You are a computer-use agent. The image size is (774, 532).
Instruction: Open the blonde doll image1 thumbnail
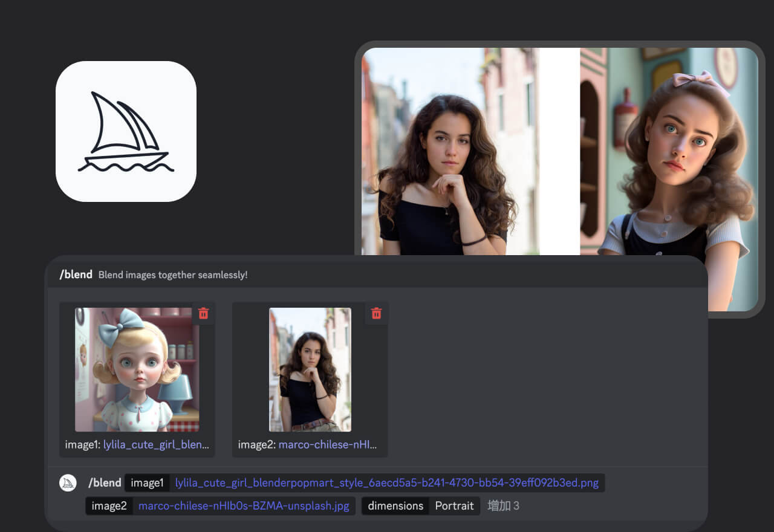click(x=137, y=369)
